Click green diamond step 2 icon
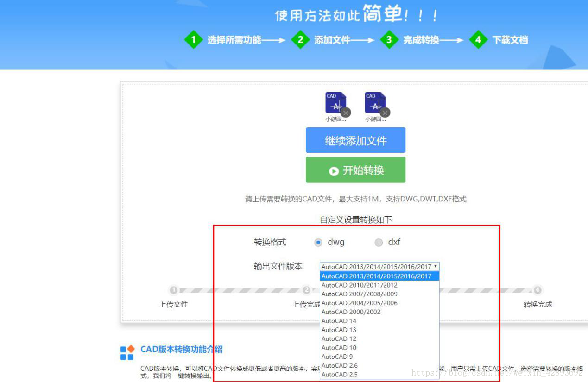The height and width of the screenshot is (382, 588). (300, 40)
